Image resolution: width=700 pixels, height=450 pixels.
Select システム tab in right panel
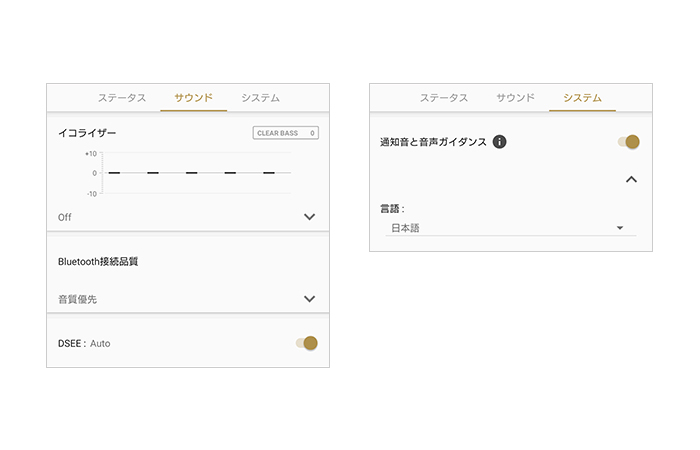pyautogui.click(x=582, y=98)
